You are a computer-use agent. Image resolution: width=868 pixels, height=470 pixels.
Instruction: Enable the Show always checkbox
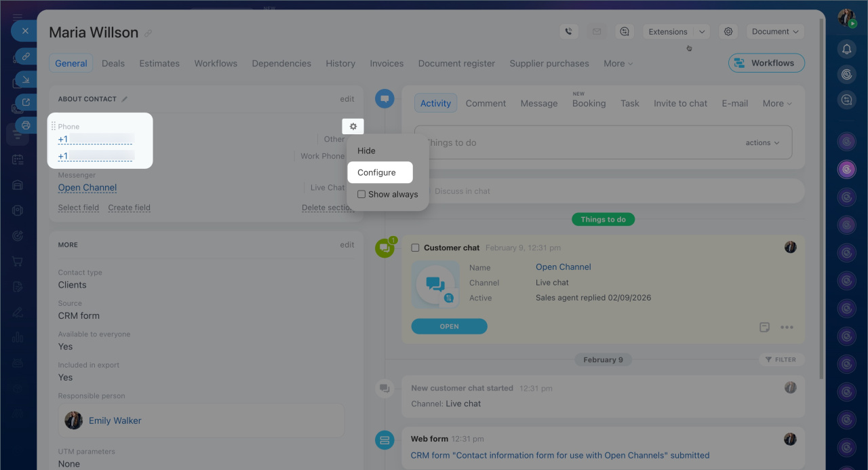point(361,194)
